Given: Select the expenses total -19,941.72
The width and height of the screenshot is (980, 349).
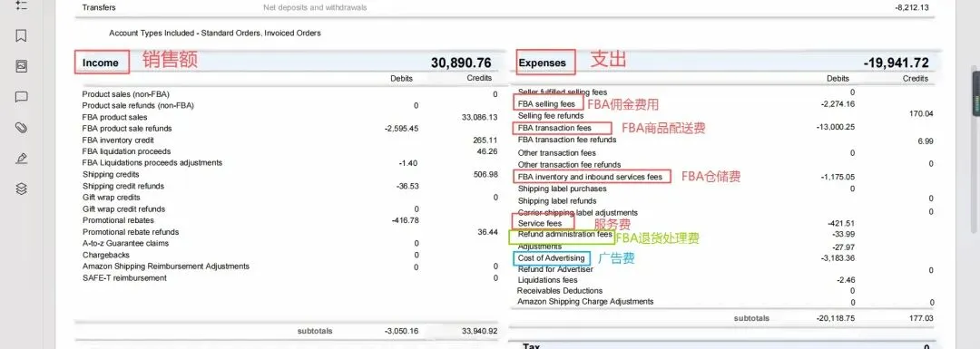Looking at the screenshot, I should [x=897, y=63].
